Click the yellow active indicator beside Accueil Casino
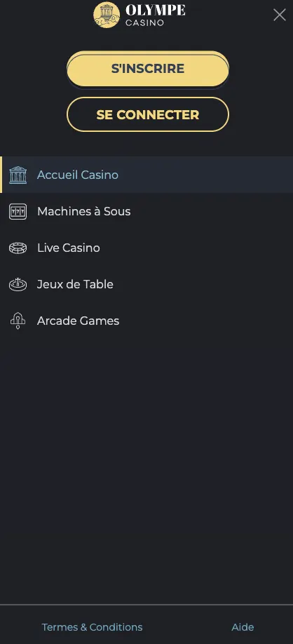This screenshot has width=293, height=644. click(1, 175)
